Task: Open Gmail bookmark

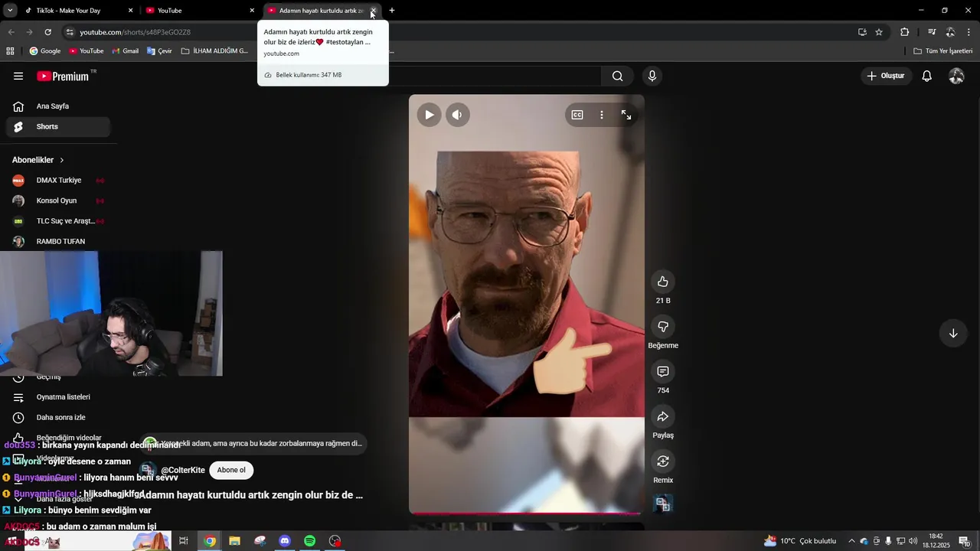Action: [x=125, y=51]
